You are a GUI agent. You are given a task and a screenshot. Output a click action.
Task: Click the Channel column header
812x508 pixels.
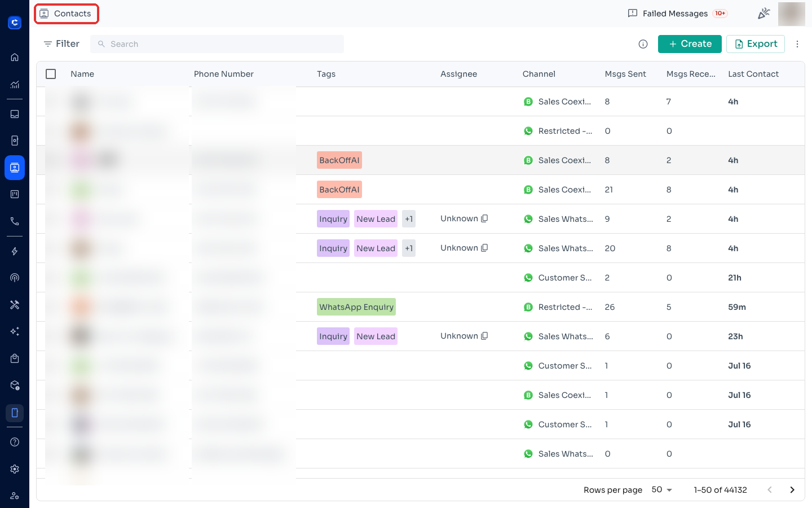pos(539,74)
